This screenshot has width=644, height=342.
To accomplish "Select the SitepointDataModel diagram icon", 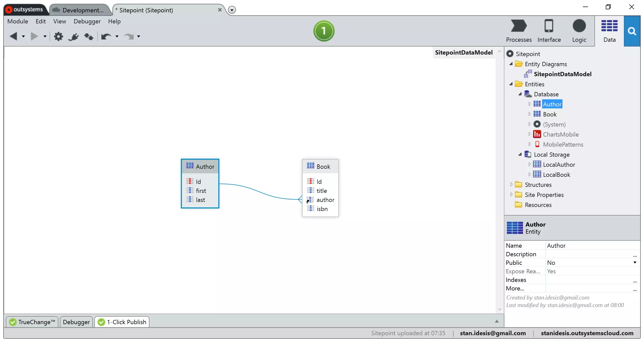I will pyautogui.click(x=528, y=74).
